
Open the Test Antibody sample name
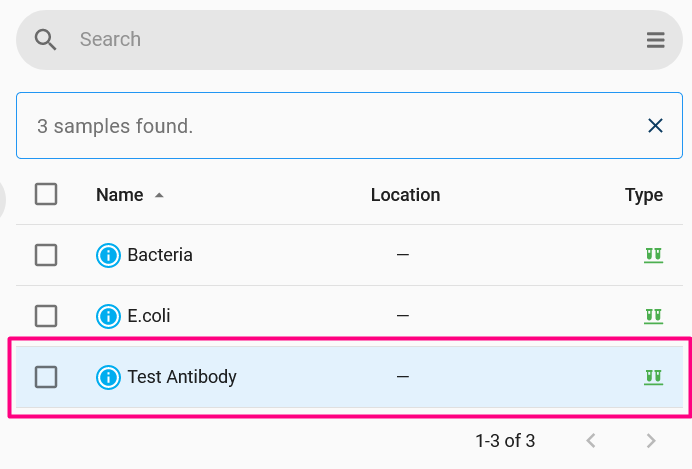pos(182,377)
